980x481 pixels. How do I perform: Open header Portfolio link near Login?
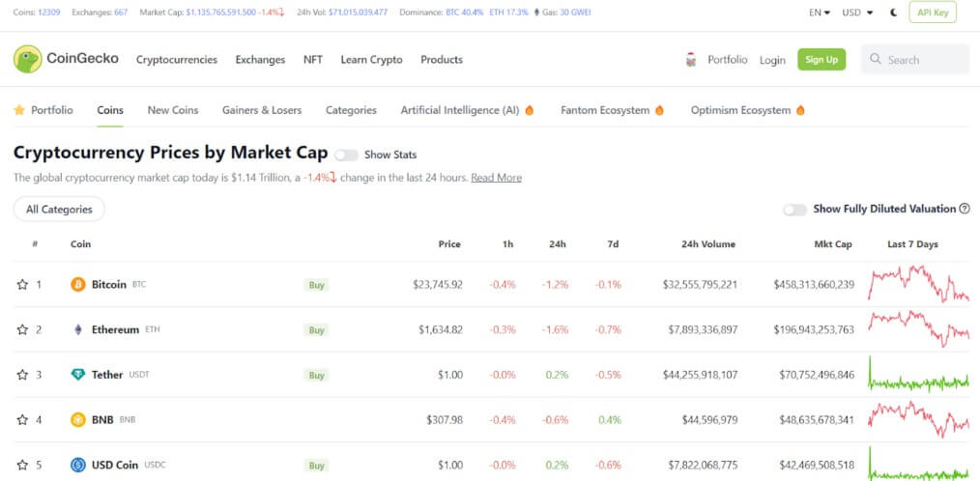[x=728, y=59]
